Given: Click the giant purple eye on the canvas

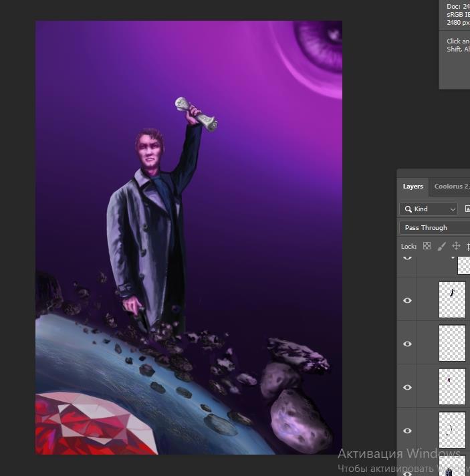Looking at the screenshot, I should 319,42.
